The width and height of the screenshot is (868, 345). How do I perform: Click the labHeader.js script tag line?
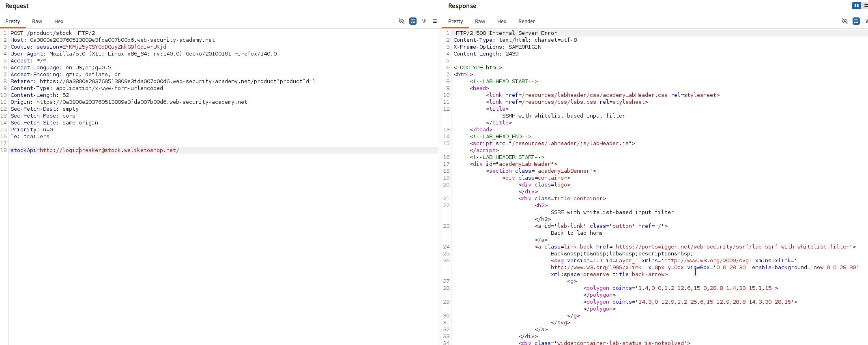click(552, 144)
